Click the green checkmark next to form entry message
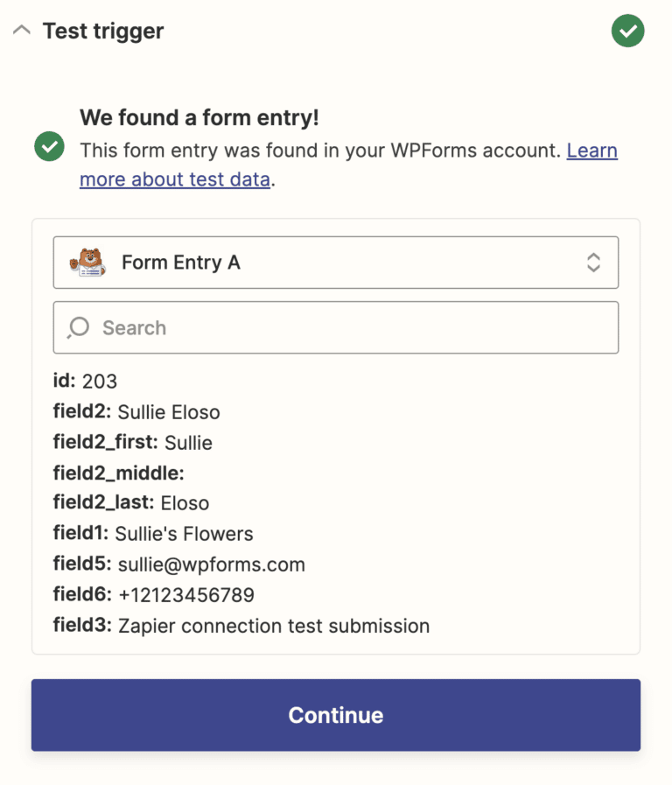The width and height of the screenshot is (672, 785). 49,147
